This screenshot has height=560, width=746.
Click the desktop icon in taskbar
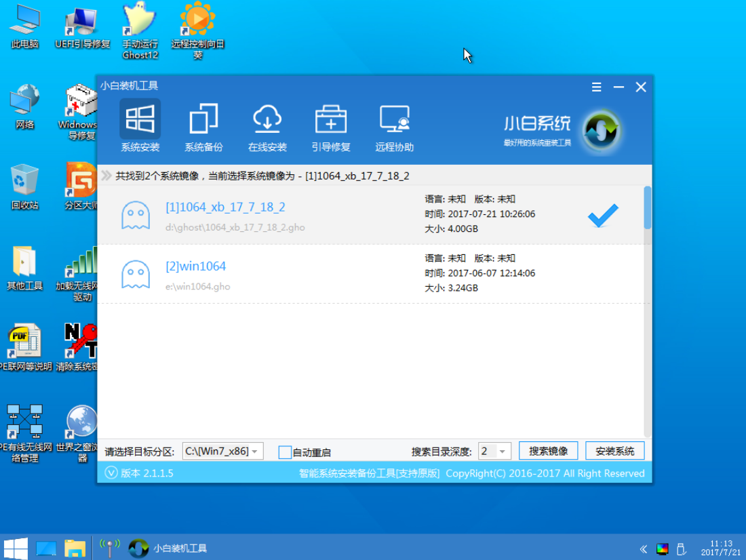pyautogui.click(x=46, y=548)
